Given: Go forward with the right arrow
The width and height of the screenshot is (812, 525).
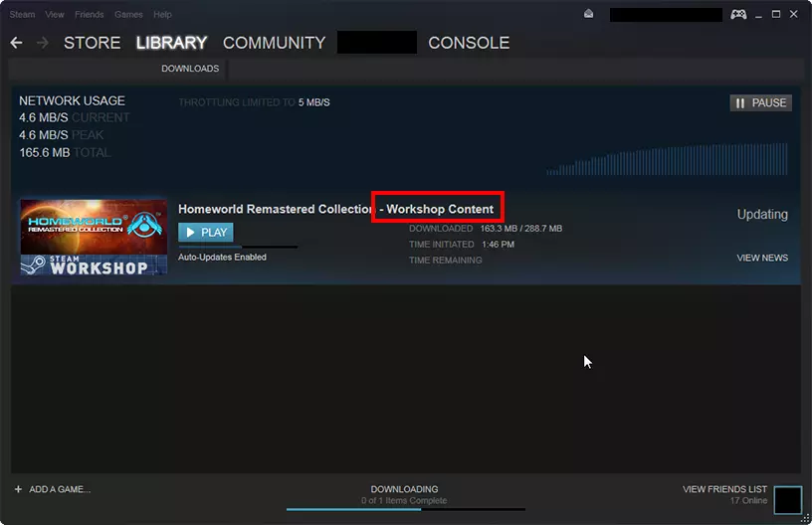Looking at the screenshot, I should pyautogui.click(x=43, y=43).
